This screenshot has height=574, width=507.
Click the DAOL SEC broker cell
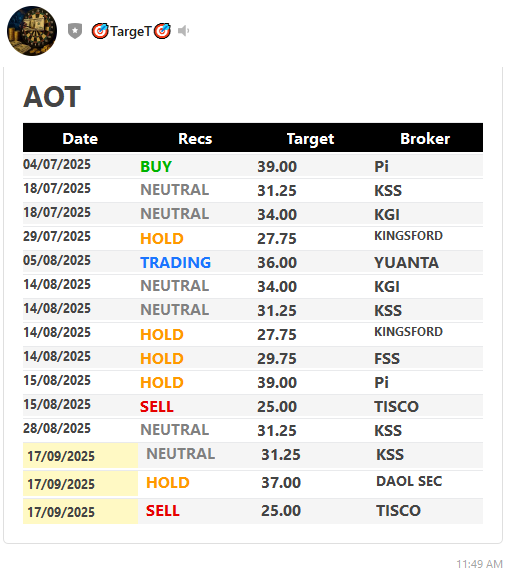click(x=409, y=481)
